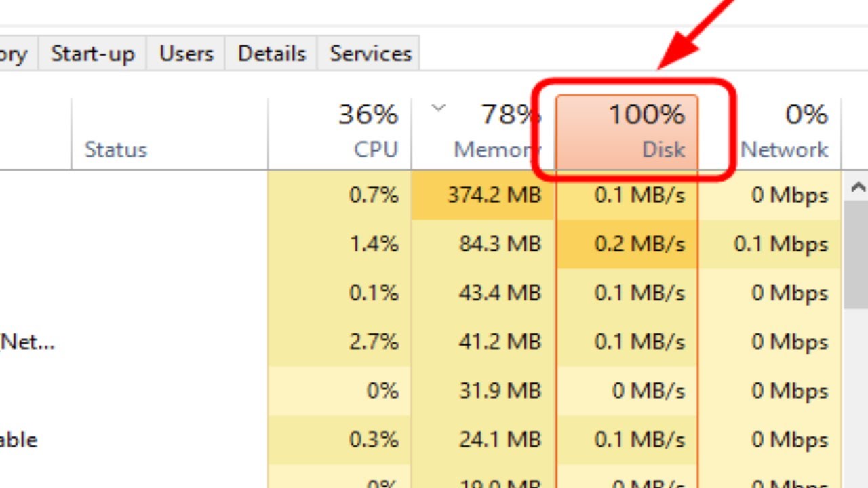Click the Status column header
Viewport: 868px width, 488px height.
point(116,149)
